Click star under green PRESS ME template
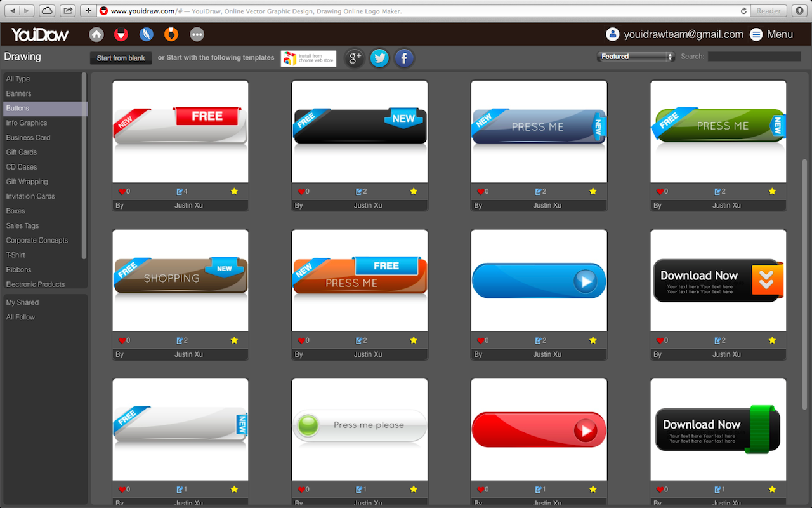The width and height of the screenshot is (812, 508). [772, 191]
